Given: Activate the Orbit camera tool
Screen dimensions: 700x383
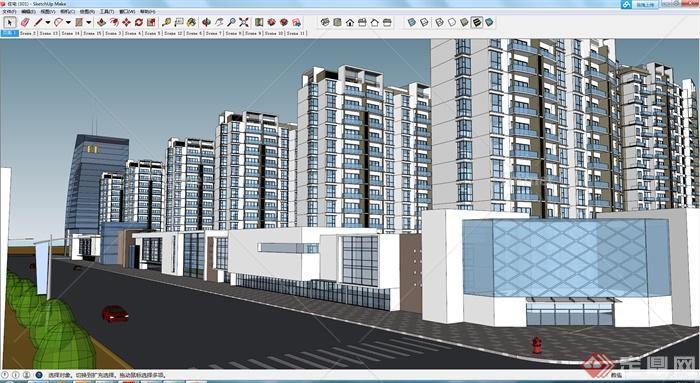Looking at the screenshot, I should (206, 22).
